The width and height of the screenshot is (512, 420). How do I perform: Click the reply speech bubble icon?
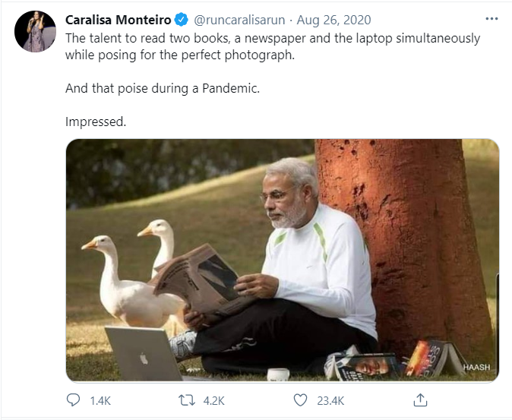[74, 399]
